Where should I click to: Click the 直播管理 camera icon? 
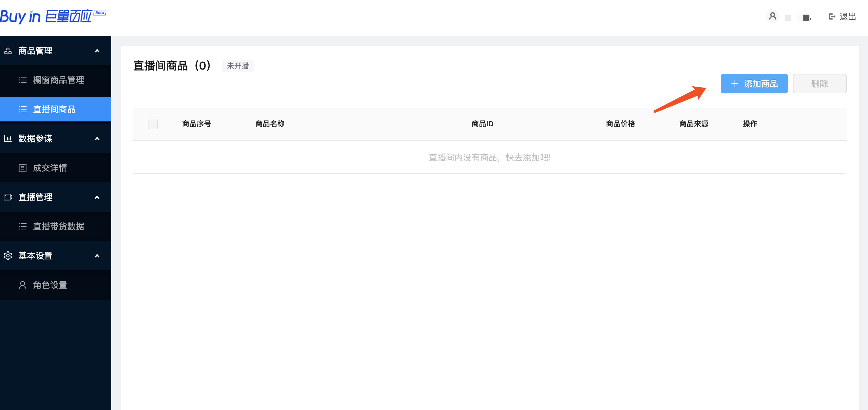(x=8, y=197)
